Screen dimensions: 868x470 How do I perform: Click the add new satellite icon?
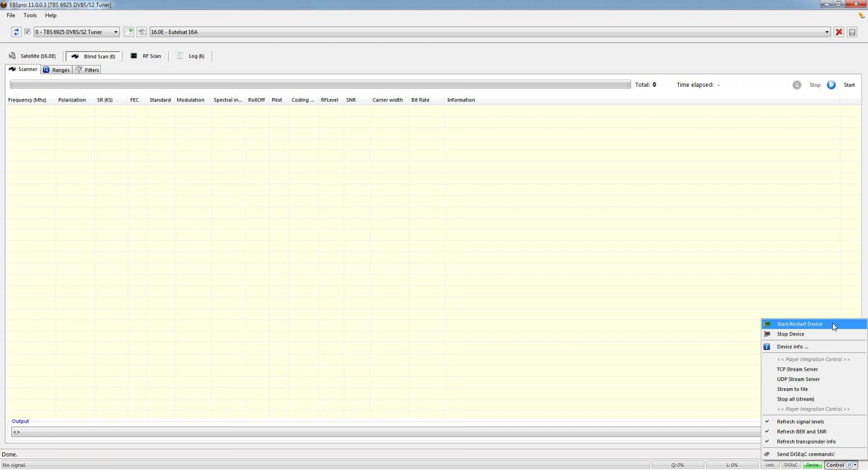[129, 32]
